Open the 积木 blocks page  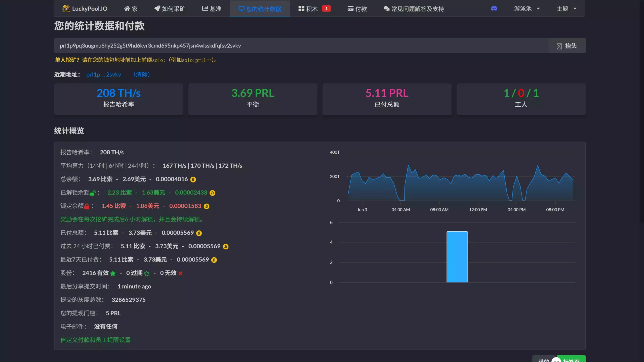point(314,9)
